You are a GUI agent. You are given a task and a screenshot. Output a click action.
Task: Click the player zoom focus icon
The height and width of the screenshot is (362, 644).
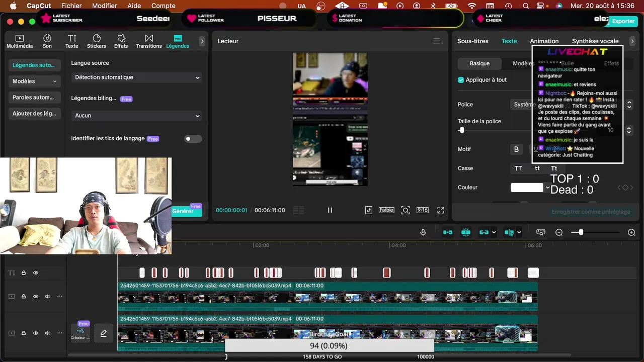pos(406,210)
